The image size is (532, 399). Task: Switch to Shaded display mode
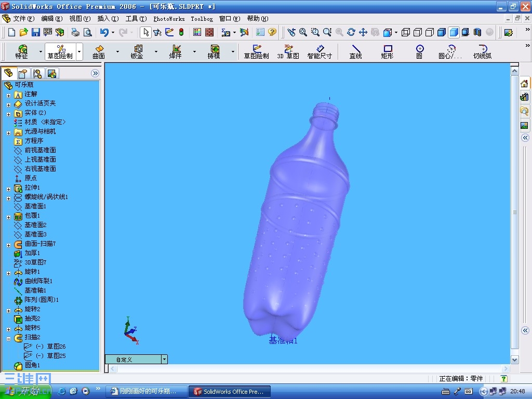tap(454, 32)
